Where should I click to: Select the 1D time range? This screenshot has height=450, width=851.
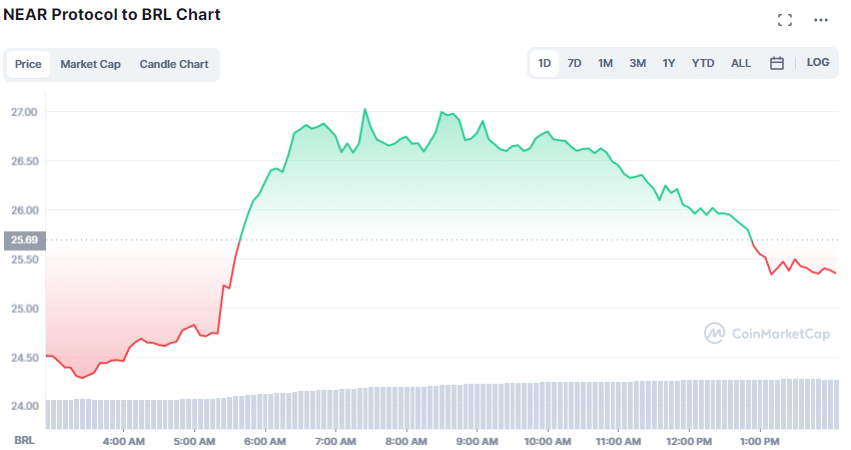pos(544,63)
